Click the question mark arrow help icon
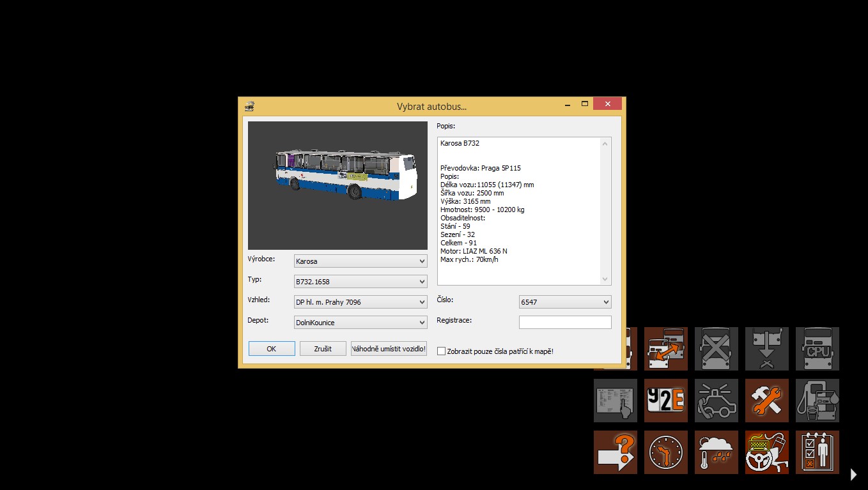Image resolution: width=868 pixels, height=490 pixels. [x=616, y=452]
